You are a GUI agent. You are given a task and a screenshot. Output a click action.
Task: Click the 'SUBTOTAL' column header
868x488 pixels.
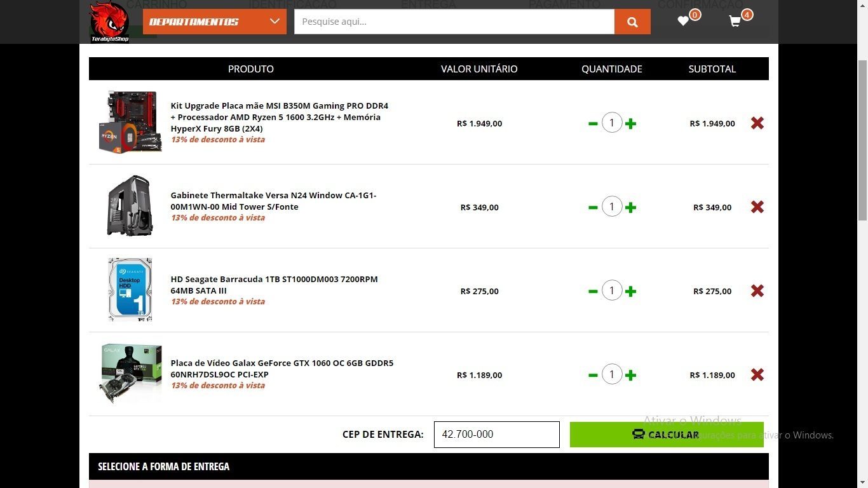(x=712, y=69)
